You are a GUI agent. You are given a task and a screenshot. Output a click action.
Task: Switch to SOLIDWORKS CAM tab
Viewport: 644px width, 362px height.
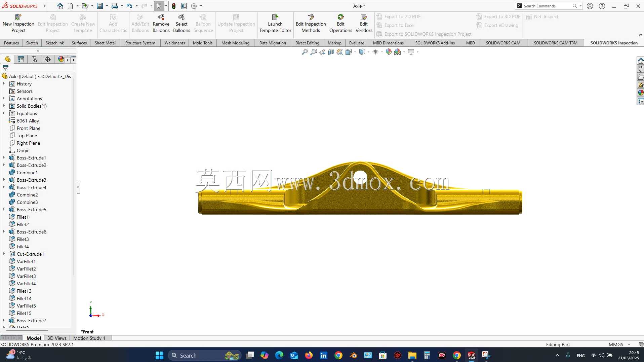tap(503, 43)
